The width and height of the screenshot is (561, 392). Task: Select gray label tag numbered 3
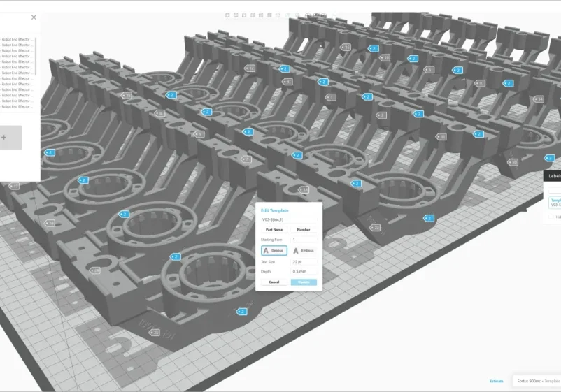tap(381, 115)
